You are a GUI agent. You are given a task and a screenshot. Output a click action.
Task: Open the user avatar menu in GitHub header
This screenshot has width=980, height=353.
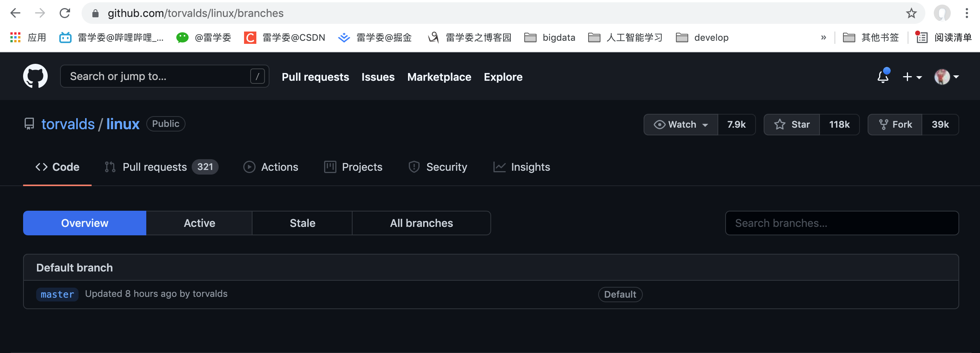click(x=947, y=77)
